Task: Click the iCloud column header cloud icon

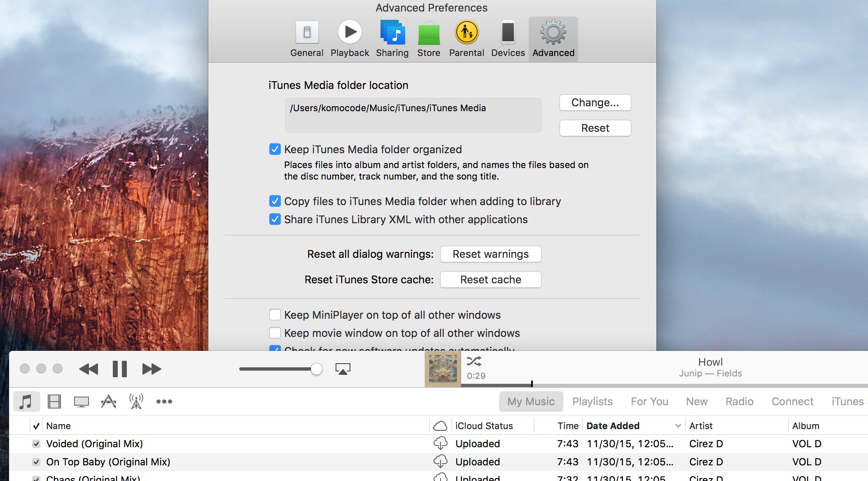Action: pyautogui.click(x=440, y=426)
